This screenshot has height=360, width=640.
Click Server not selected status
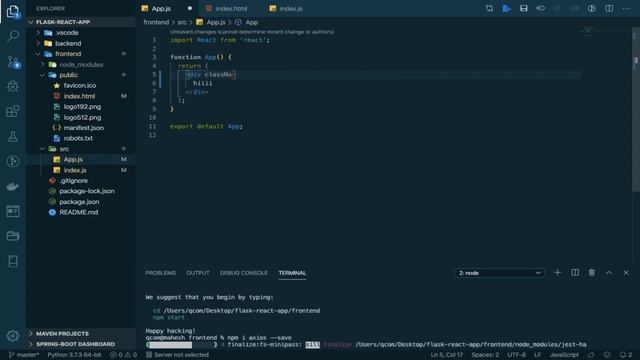(x=178, y=355)
